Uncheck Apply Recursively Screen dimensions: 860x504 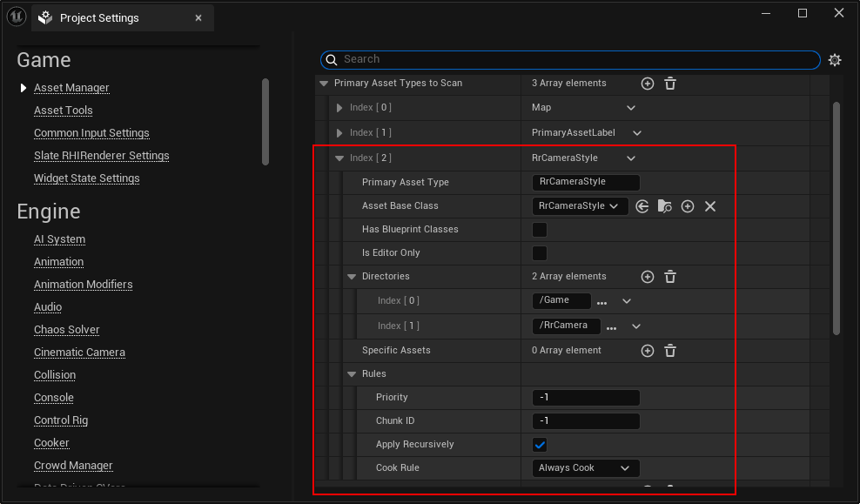540,445
